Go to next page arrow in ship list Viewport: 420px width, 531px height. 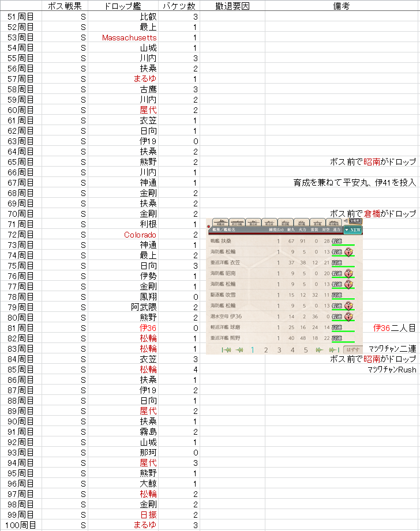(319, 350)
